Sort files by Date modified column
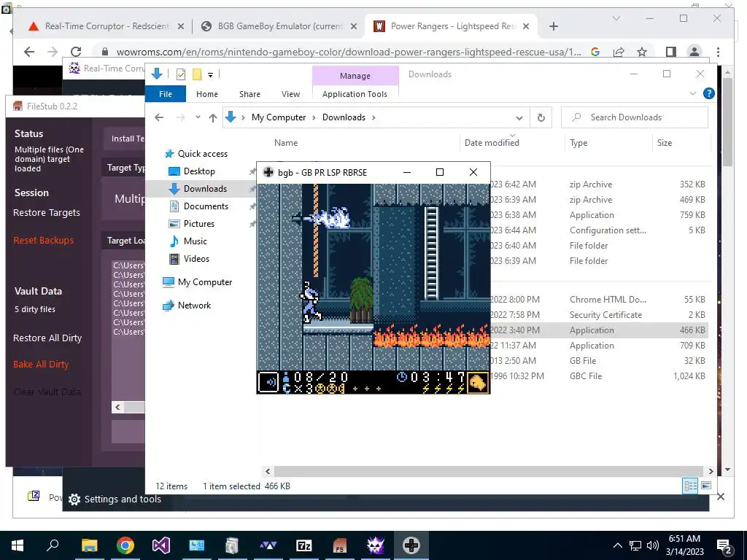This screenshot has height=560, width=747. pos(492,143)
